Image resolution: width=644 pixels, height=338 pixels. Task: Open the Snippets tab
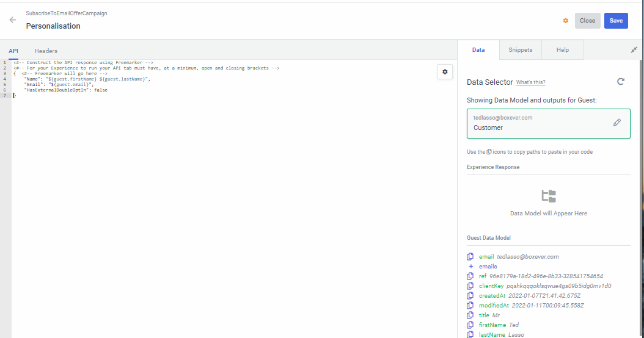click(520, 50)
